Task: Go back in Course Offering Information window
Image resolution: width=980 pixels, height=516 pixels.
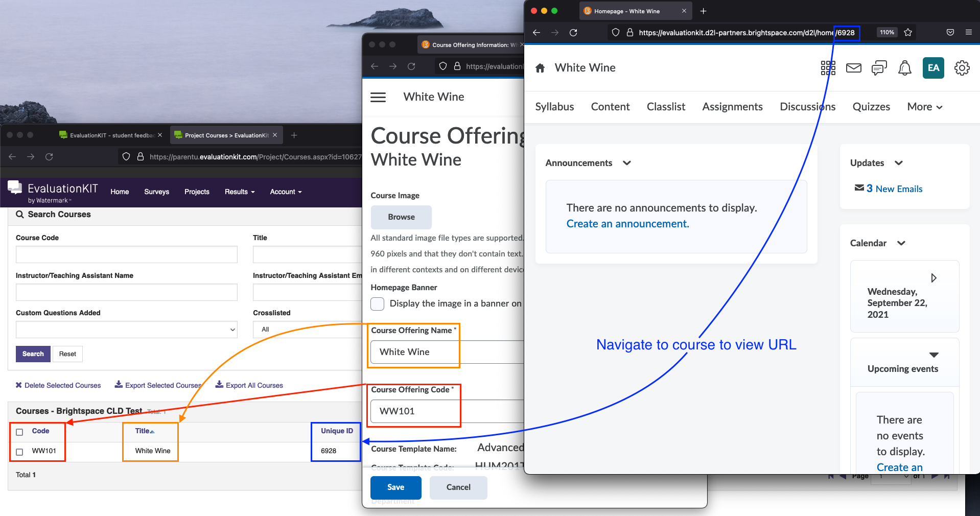Action: 375,66
